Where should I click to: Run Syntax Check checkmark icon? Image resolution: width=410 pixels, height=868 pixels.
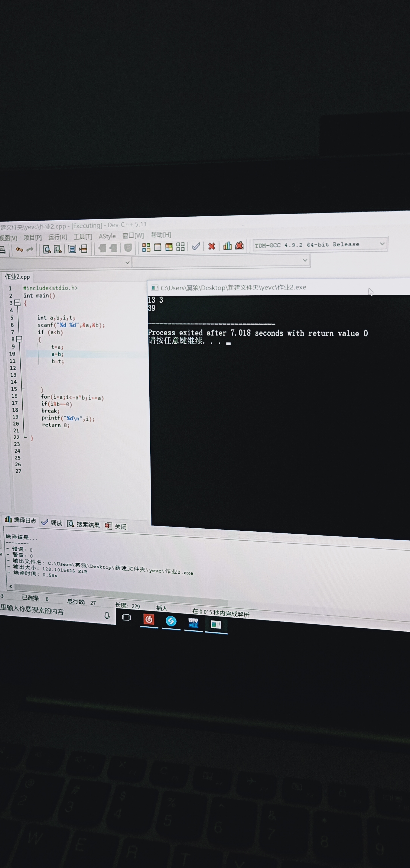pyautogui.click(x=196, y=246)
